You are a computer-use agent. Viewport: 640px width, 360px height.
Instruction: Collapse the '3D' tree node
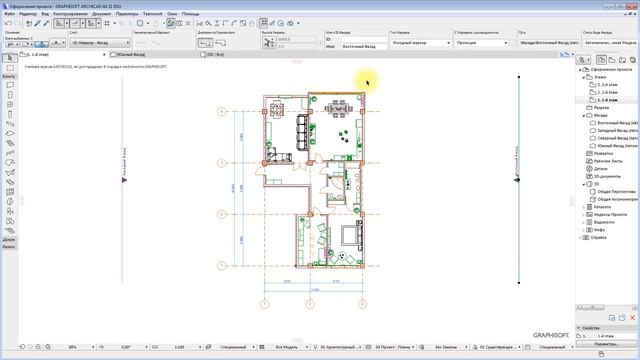584,184
